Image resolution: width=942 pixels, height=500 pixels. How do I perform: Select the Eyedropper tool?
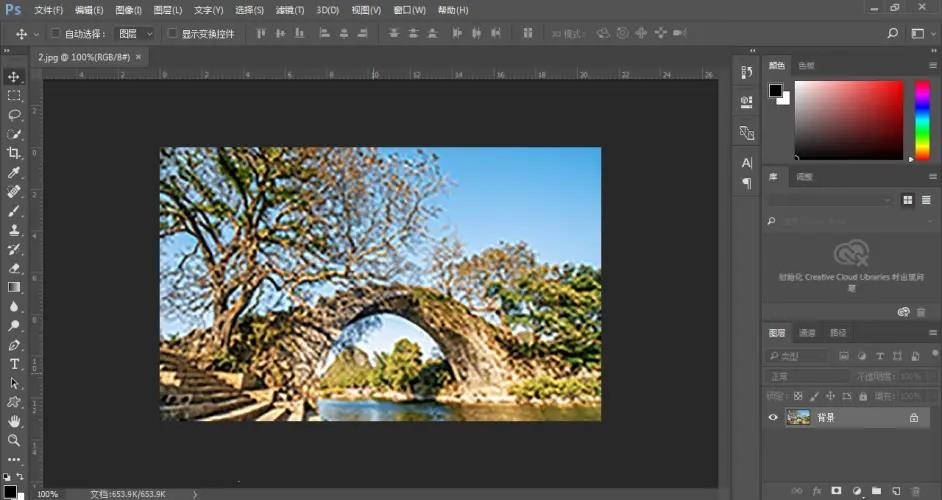coord(14,172)
